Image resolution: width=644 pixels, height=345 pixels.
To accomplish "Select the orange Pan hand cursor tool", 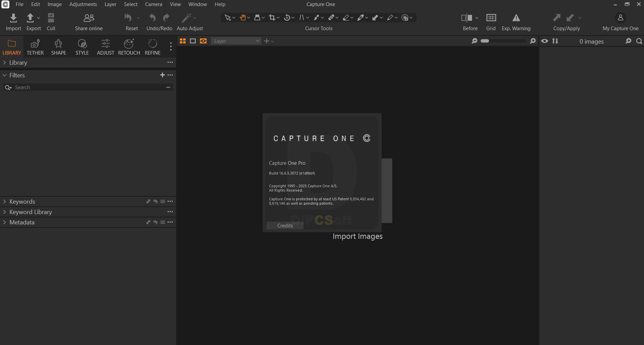I will point(243,18).
